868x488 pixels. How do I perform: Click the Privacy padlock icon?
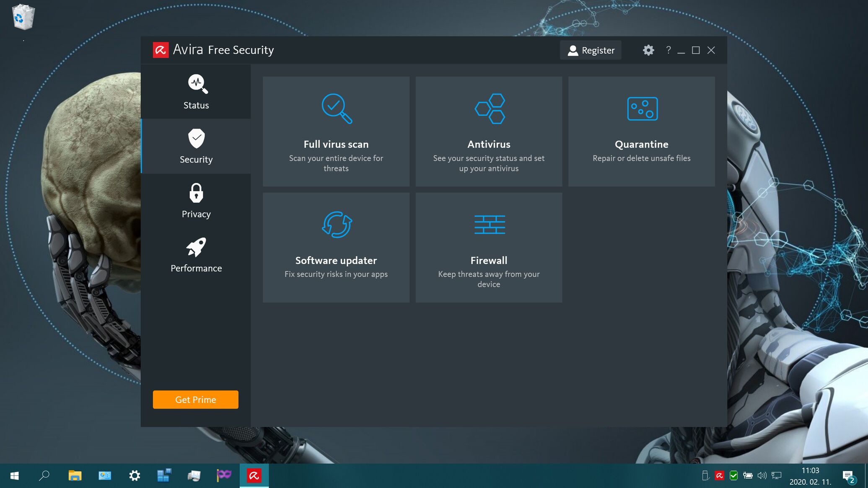(x=196, y=193)
